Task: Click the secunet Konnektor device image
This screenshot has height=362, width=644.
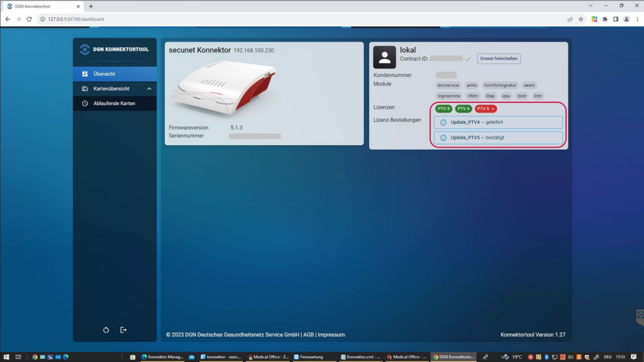Action: click(x=225, y=88)
